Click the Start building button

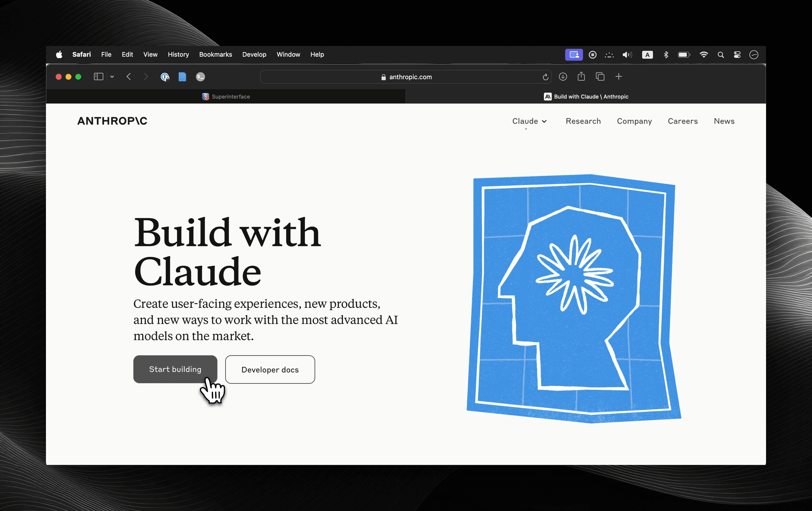point(175,369)
